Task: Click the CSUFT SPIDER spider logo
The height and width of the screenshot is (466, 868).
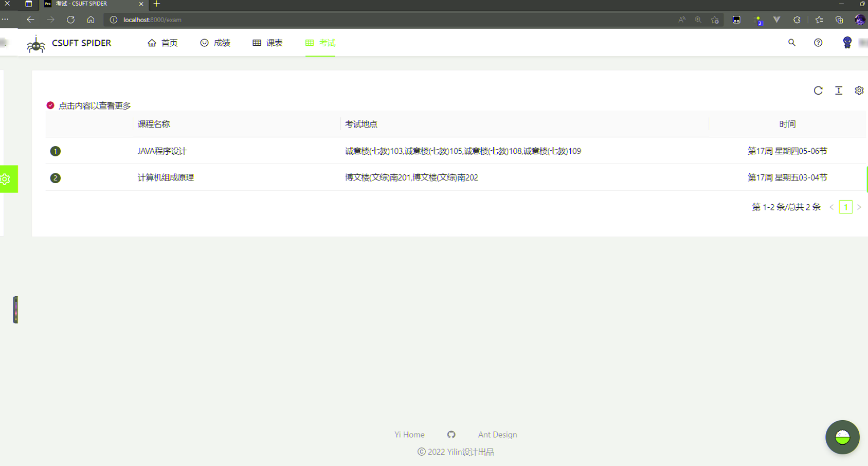Action: (36, 44)
